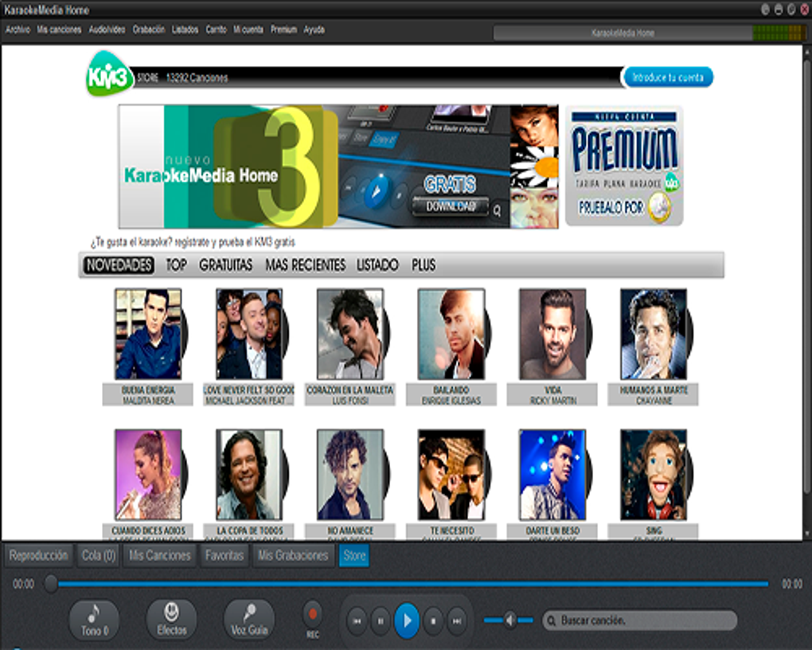Open the Mi cuenta menu
This screenshot has width=812, height=650.
coord(248,29)
